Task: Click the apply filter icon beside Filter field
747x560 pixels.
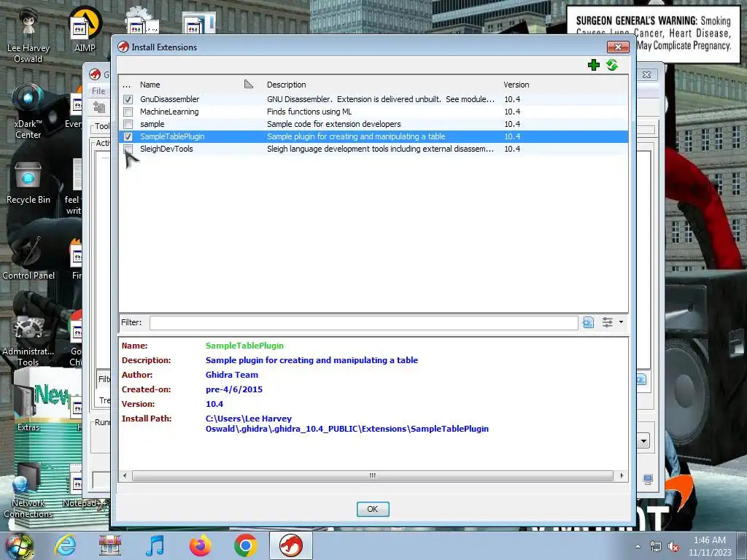Action: pyautogui.click(x=589, y=322)
